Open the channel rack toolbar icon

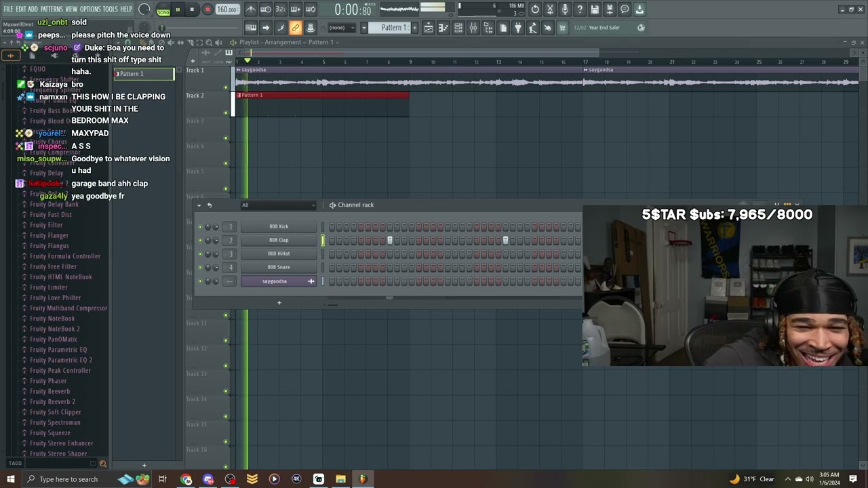click(x=458, y=28)
